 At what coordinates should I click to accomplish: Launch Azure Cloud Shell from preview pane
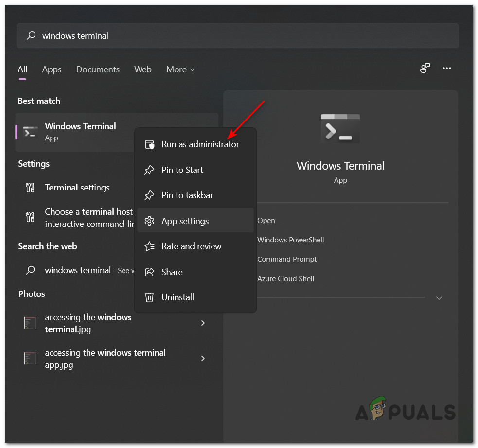285,279
